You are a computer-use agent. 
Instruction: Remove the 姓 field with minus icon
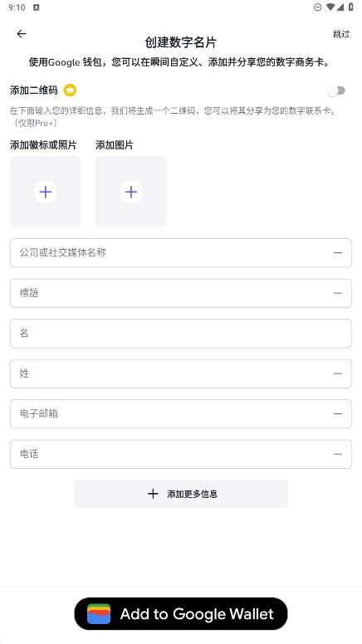(x=338, y=373)
